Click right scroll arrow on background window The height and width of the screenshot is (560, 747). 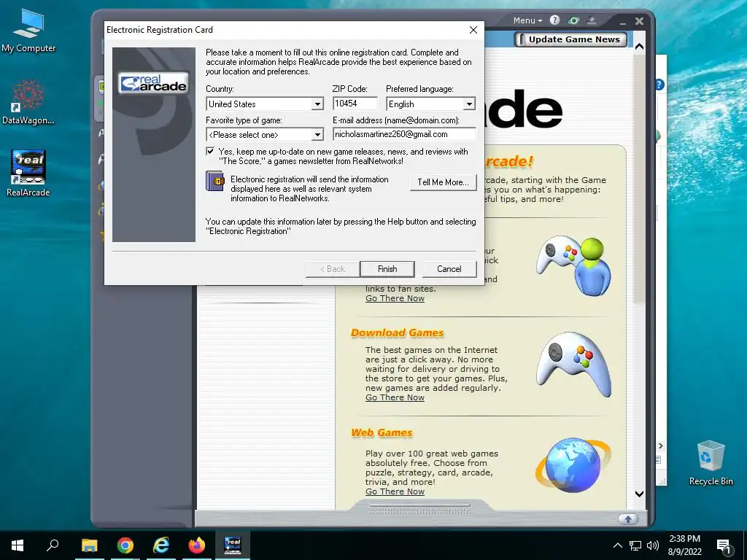click(661, 446)
